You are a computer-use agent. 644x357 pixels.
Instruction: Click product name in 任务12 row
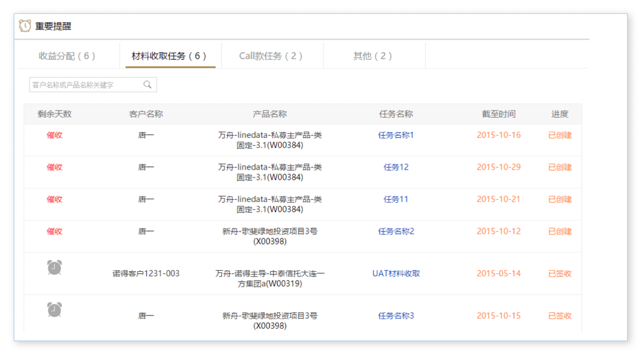click(270, 172)
